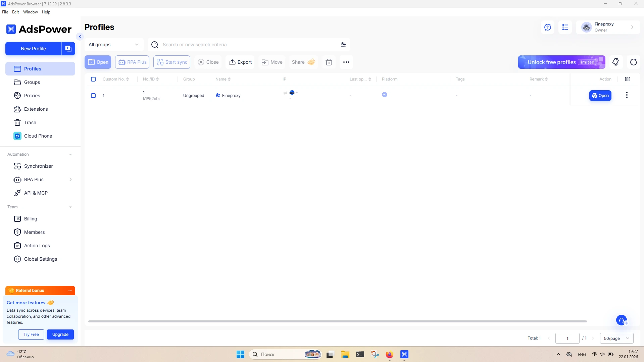Open the update sync icon in header
The width and height of the screenshot is (644, 362).
coord(548,27)
